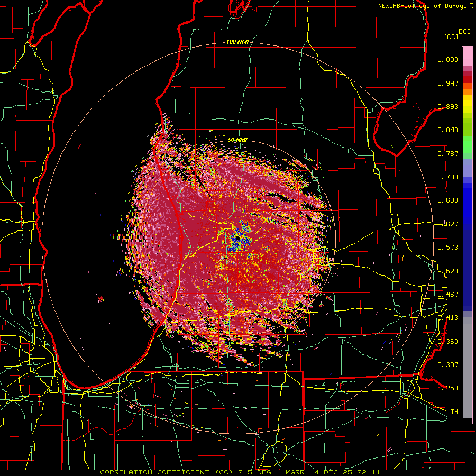Select the 0.253 legend value
Image resolution: width=476 pixels, height=476 pixels.
448,388
